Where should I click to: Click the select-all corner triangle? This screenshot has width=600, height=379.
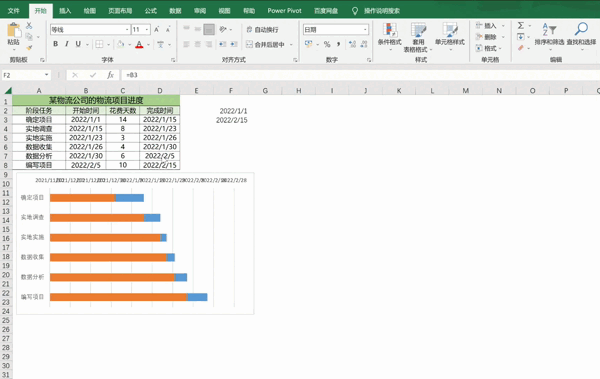[8, 91]
